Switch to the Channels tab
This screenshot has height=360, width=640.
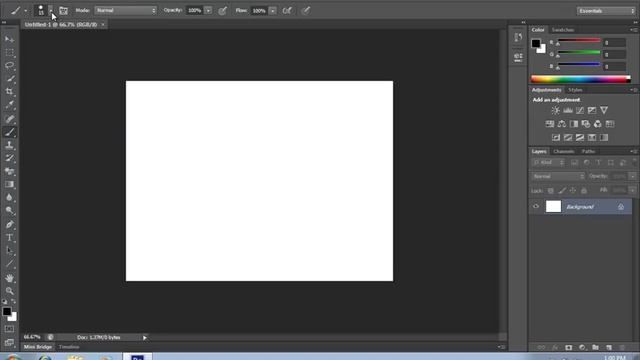tap(564, 151)
